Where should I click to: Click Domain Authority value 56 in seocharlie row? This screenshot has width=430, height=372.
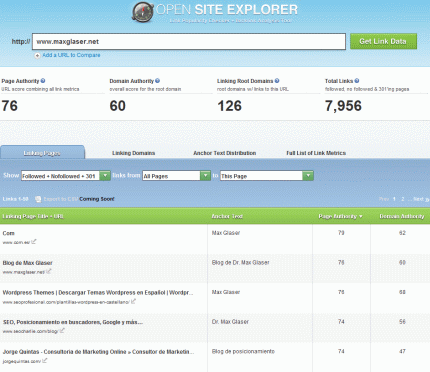coord(402,322)
